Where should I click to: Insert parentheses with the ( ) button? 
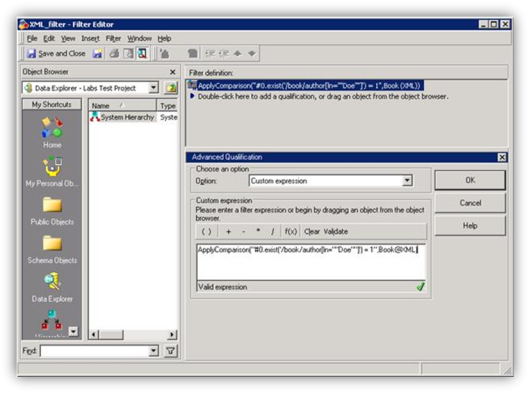point(206,231)
